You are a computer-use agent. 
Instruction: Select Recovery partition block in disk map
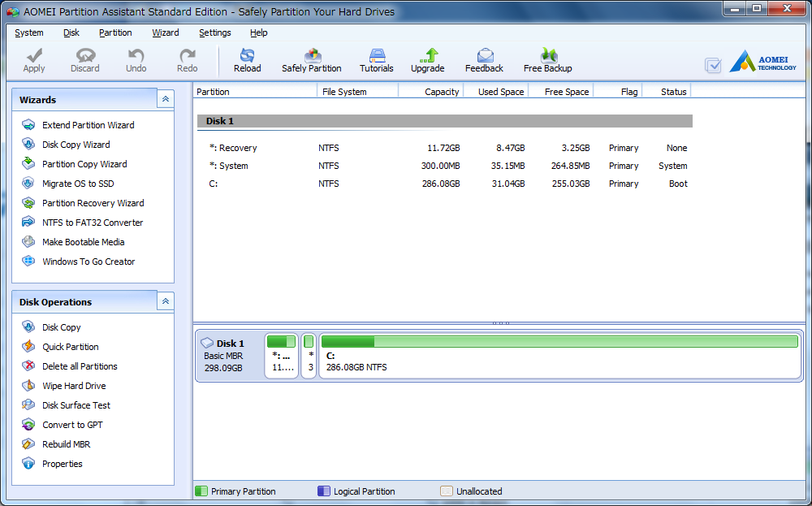pos(282,356)
